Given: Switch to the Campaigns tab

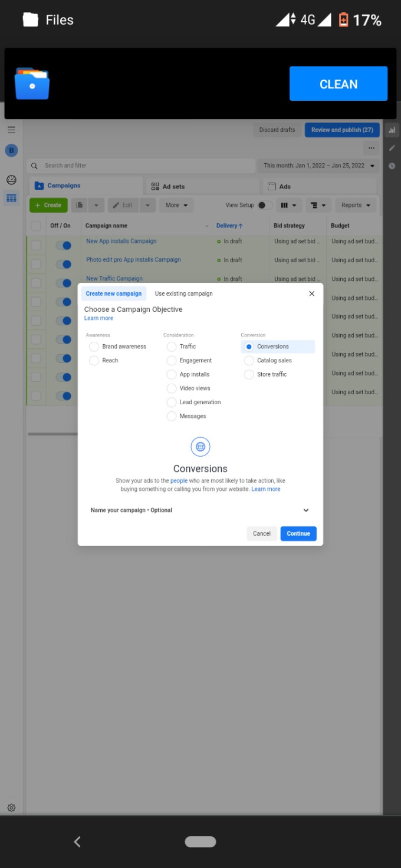Looking at the screenshot, I should [86, 186].
